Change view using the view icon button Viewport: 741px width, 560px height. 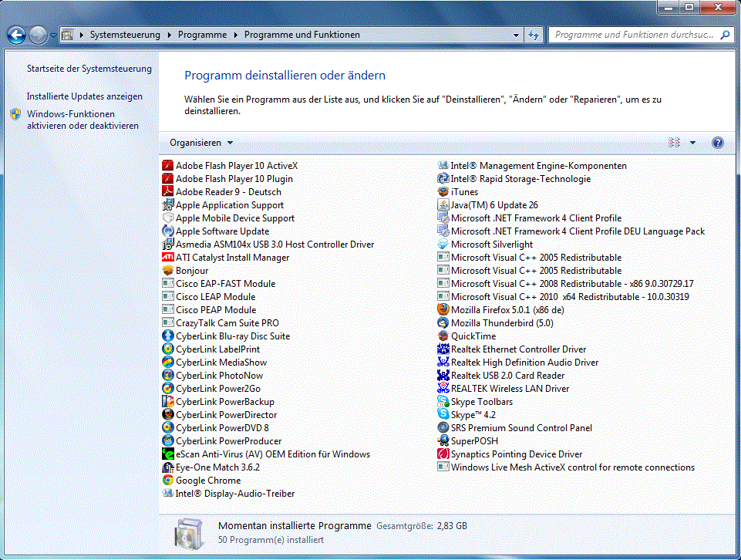pos(675,143)
